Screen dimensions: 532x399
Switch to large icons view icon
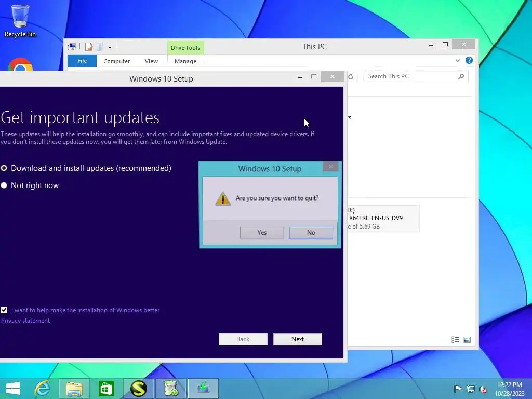[467, 340]
